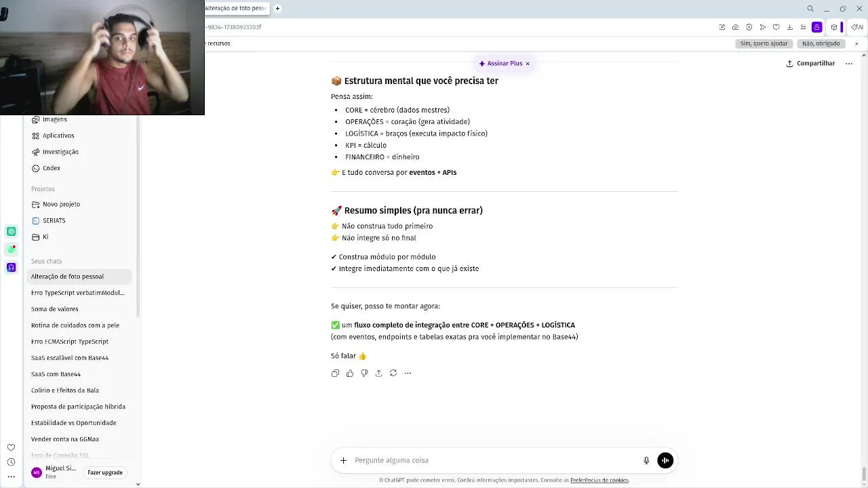Click the purple profile account icon
This screenshot has height=488, width=868.
pos(817,27)
